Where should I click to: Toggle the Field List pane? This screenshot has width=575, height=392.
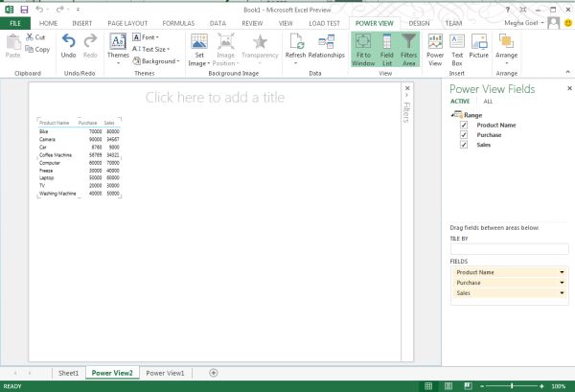387,50
